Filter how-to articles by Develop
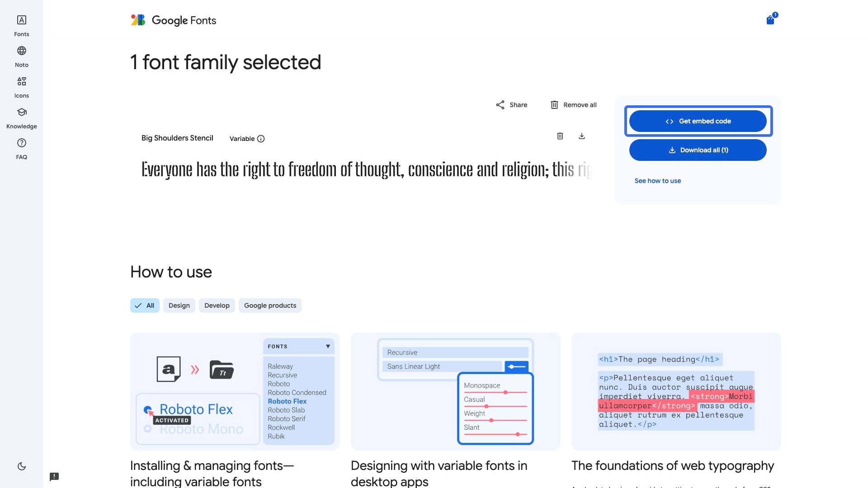 click(217, 305)
